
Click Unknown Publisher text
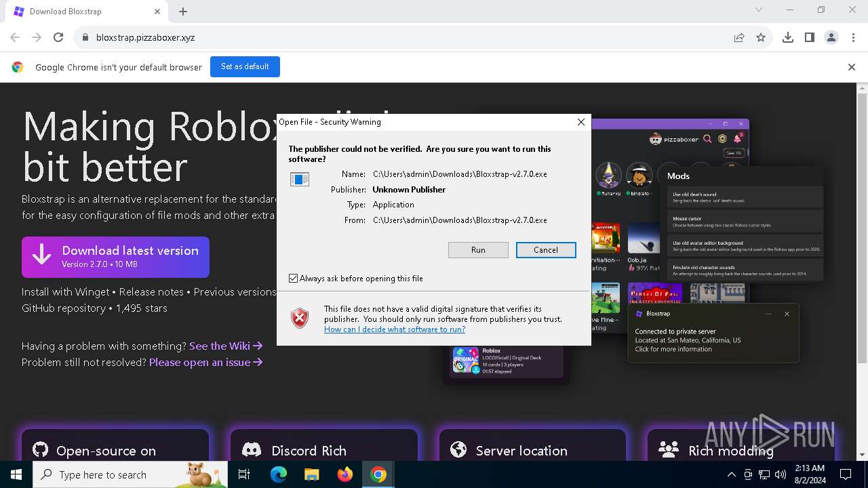click(x=409, y=190)
